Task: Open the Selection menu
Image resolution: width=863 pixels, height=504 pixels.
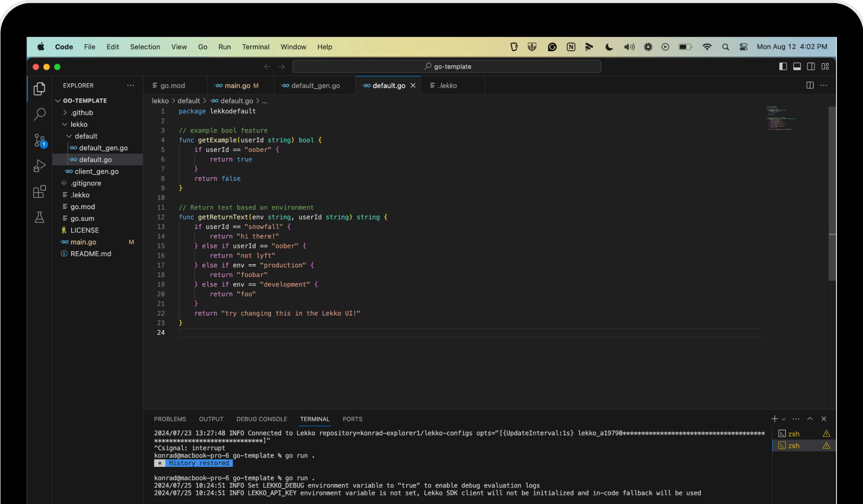Action: [x=145, y=47]
